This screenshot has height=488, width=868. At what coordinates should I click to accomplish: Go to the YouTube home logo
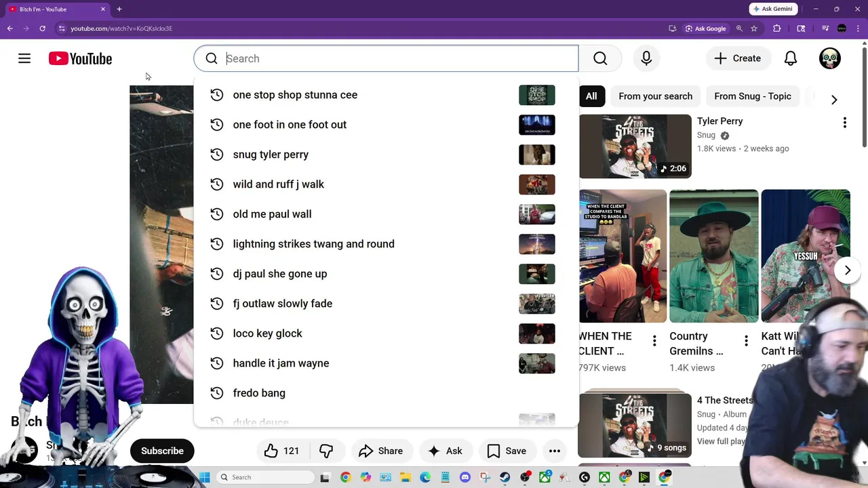[x=80, y=59]
